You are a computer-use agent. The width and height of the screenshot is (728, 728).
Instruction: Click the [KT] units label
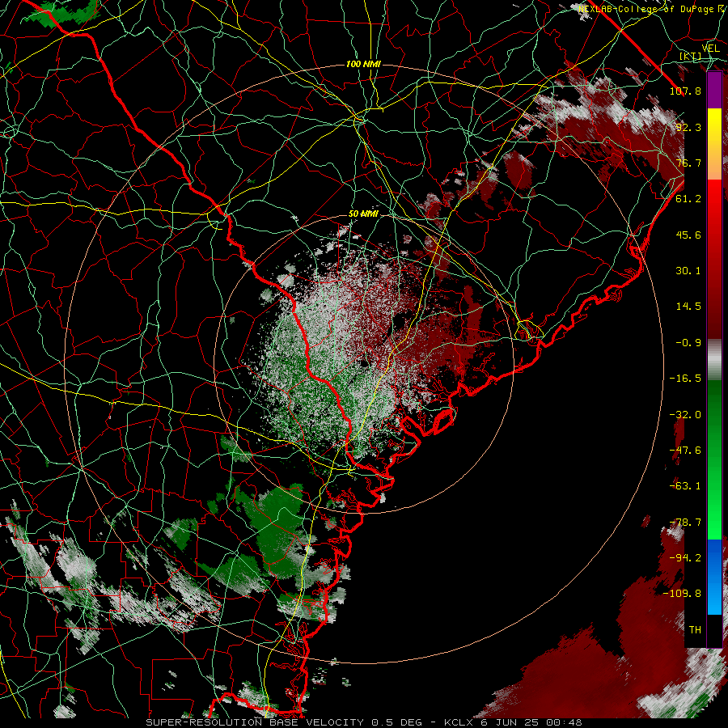691,57
